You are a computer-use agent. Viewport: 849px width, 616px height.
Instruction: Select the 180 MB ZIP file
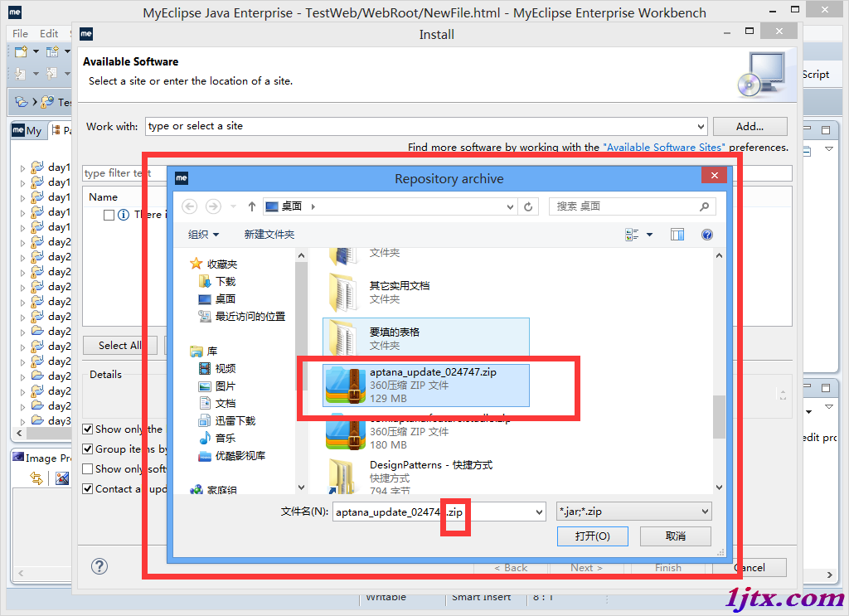pyautogui.click(x=425, y=431)
